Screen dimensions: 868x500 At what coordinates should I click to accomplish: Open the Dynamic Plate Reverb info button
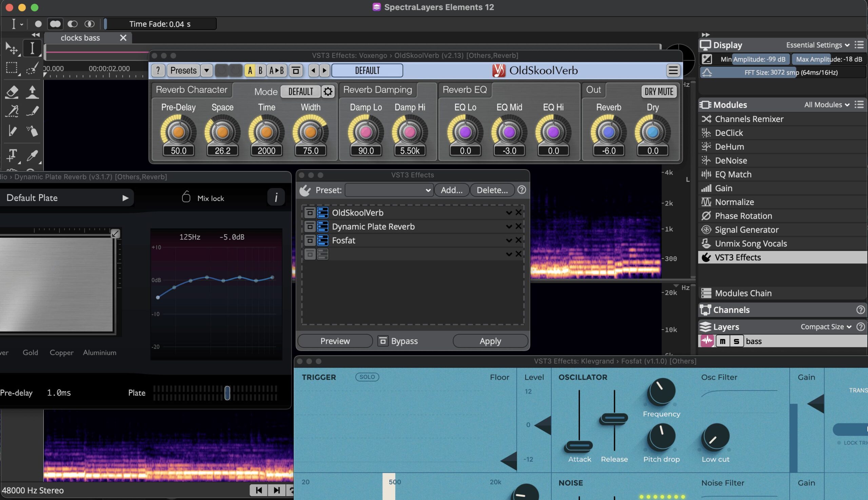pyautogui.click(x=276, y=197)
